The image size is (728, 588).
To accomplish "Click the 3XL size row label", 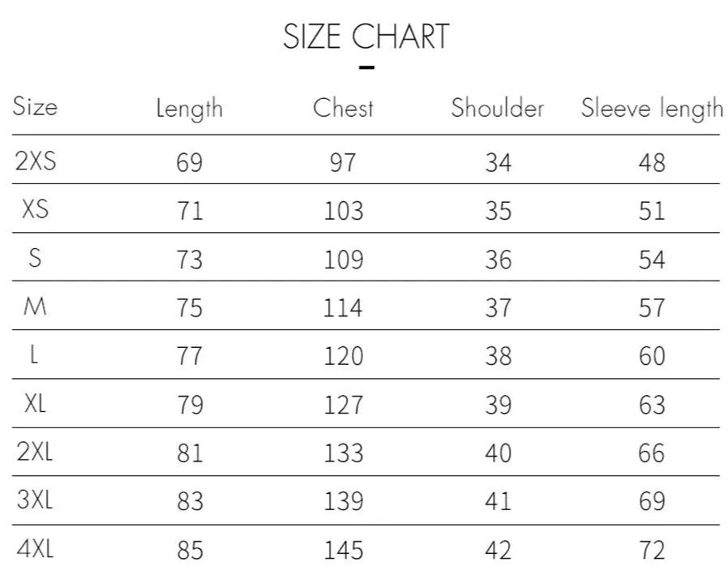I will tap(36, 500).
